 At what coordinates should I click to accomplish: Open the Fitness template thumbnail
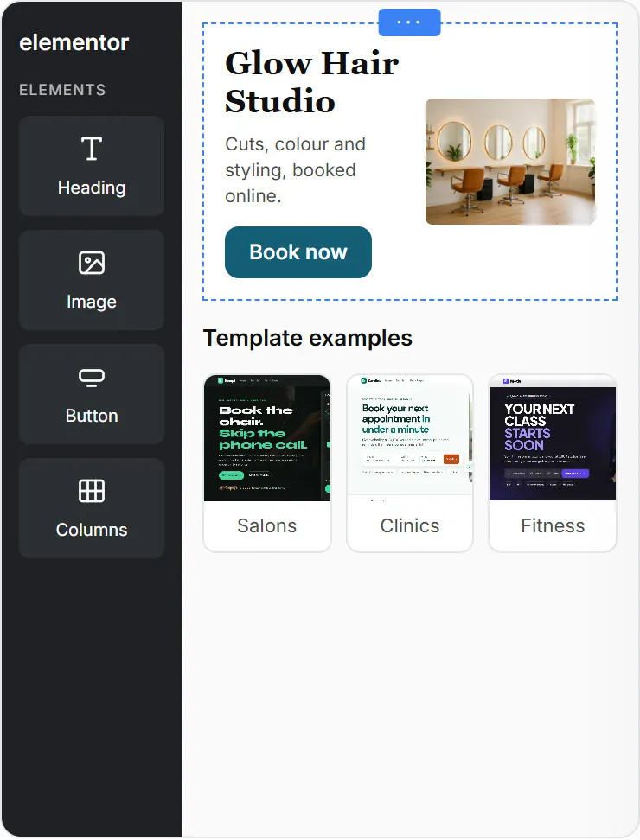point(553,437)
